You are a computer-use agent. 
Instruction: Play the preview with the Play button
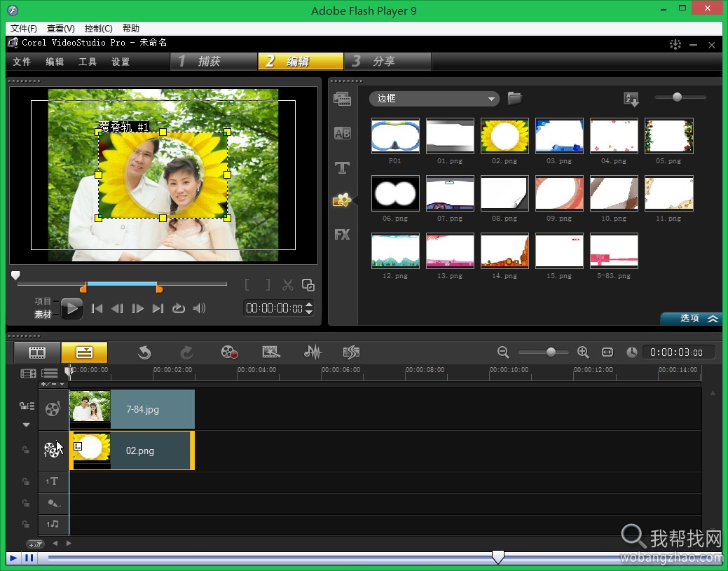tap(72, 308)
